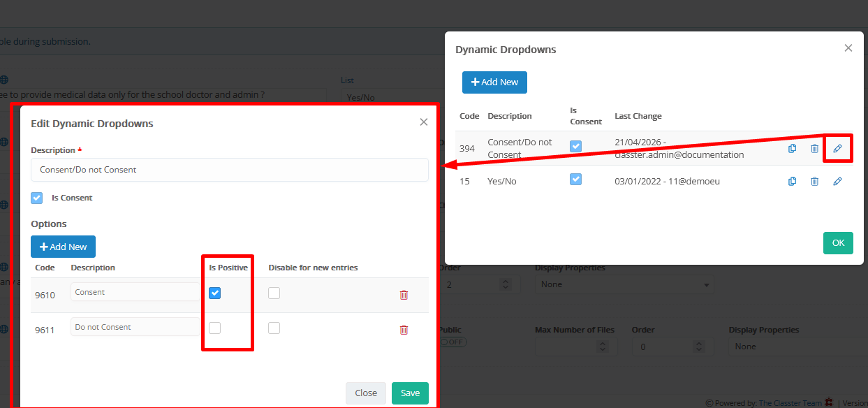Delete the Yes/No dropdown row
The image size is (868, 408).
(x=814, y=182)
